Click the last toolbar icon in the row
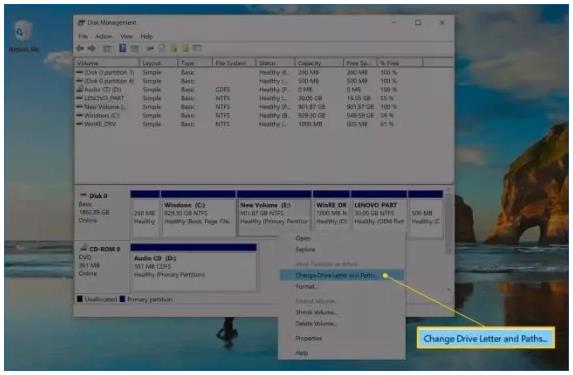Viewport: 573px width, 375px height. coord(197,48)
